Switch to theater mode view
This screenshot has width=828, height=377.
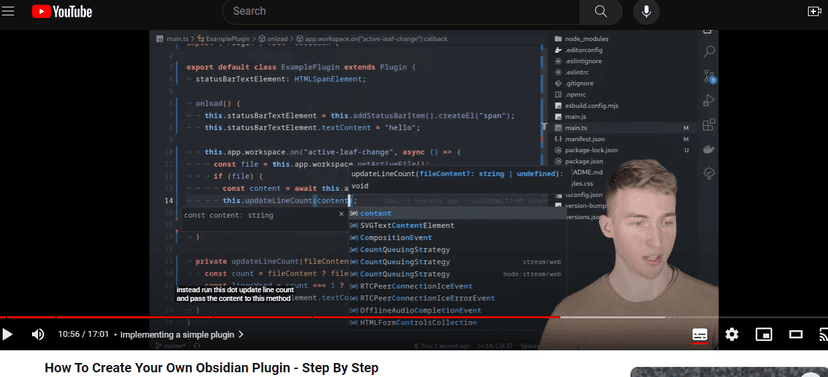(796, 334)
